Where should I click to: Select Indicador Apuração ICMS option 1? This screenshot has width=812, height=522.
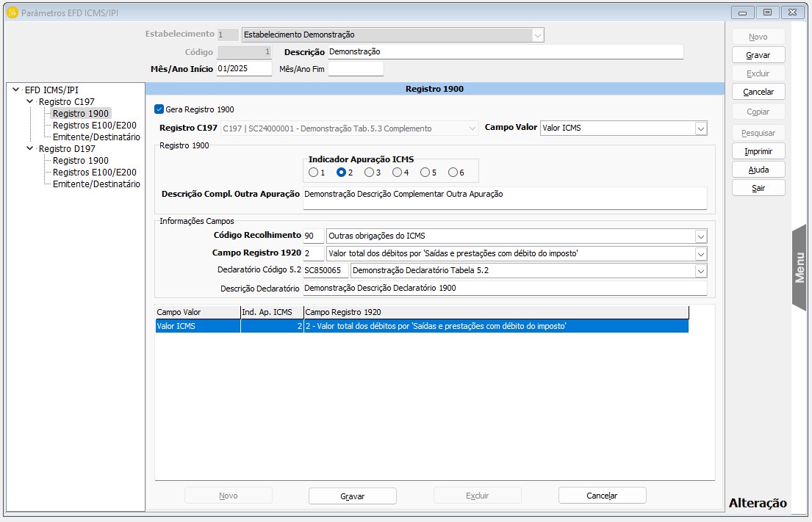coord(314,173)
